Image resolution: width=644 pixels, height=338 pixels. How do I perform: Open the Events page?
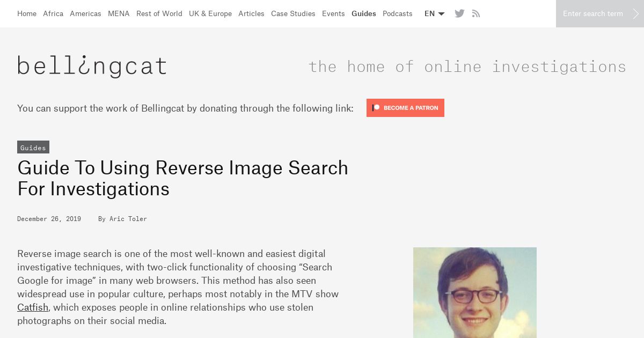click(333, 13)
